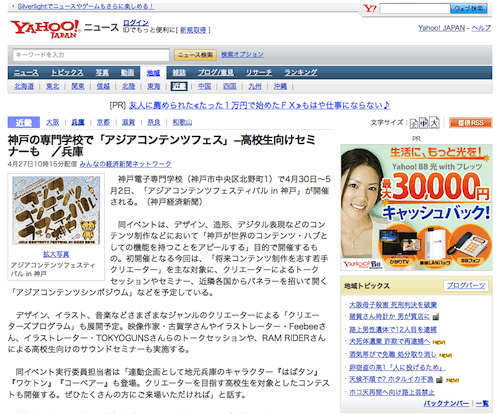Select the highlighted 近畿 region tab

179,86
